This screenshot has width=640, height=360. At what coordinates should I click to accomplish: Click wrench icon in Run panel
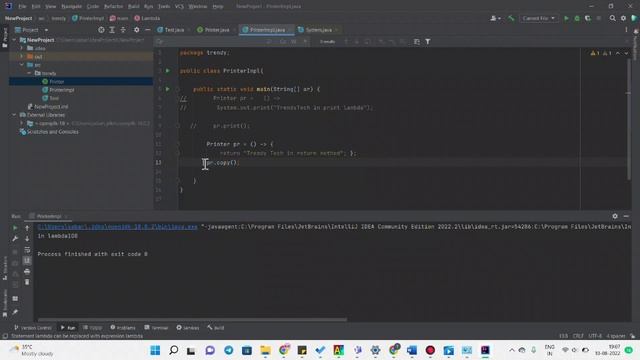coord(15,239)
